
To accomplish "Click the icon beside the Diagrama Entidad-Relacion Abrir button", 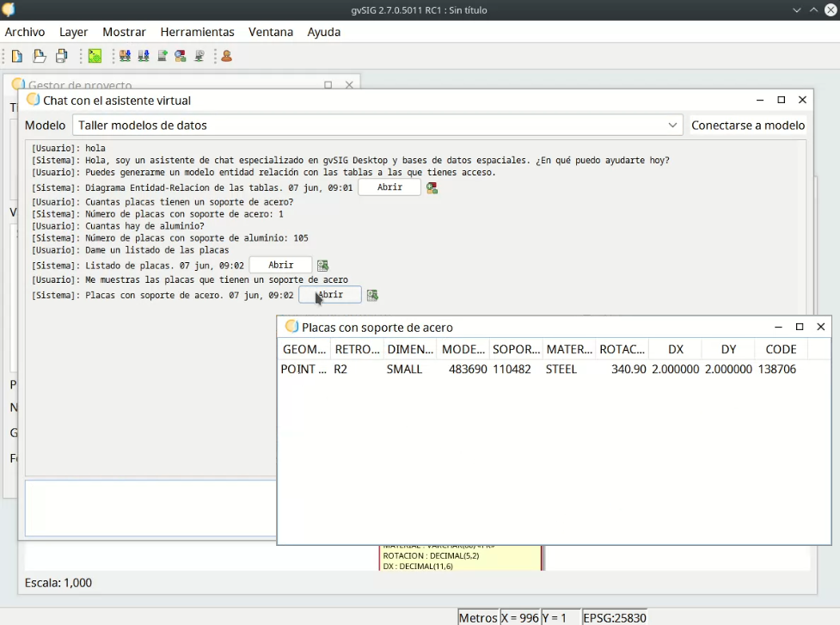I will tap(432, 188).
